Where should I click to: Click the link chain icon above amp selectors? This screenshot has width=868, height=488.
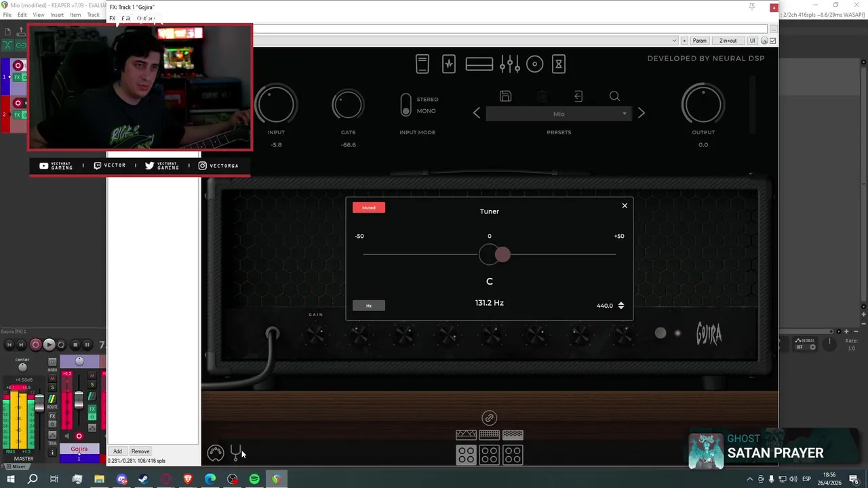[489, 418]
